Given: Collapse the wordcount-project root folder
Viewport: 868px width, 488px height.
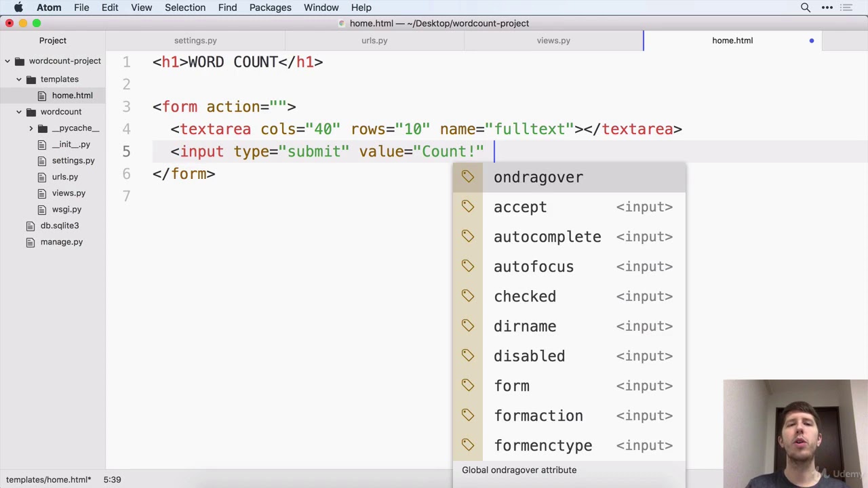Looking at the screenshot, I should pyautogui.click(x=7, y=61).
